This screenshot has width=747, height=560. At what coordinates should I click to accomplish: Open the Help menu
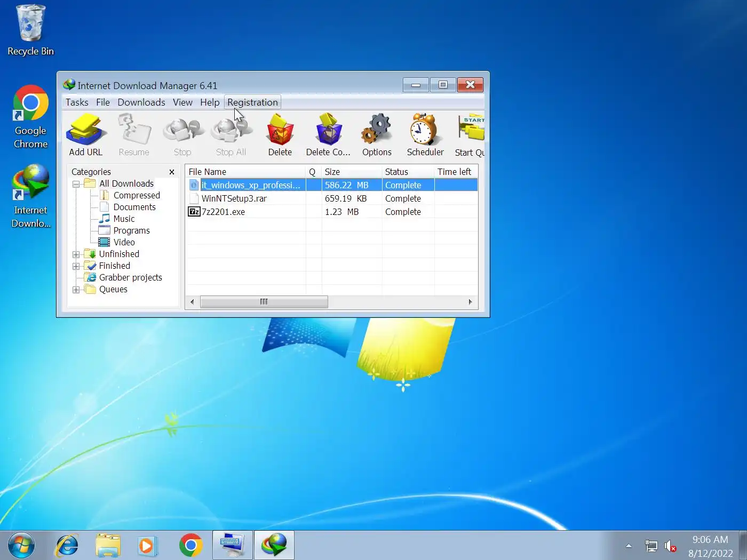(210, 102)
